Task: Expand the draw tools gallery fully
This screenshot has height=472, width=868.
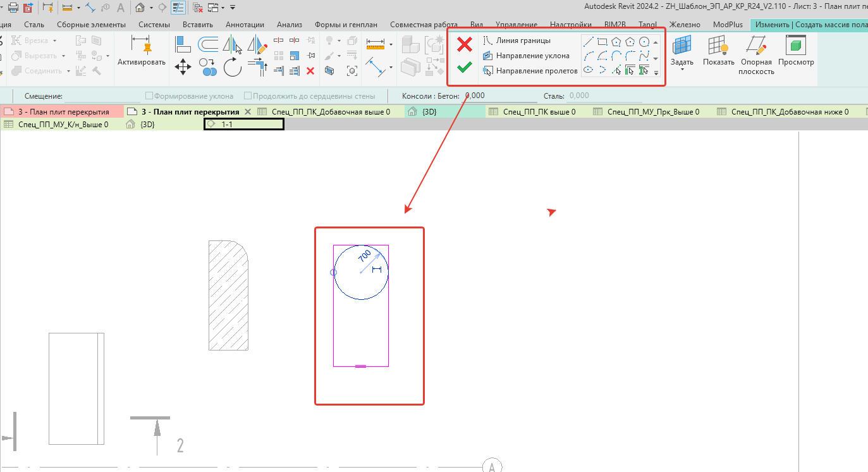Action: [656, 72]
